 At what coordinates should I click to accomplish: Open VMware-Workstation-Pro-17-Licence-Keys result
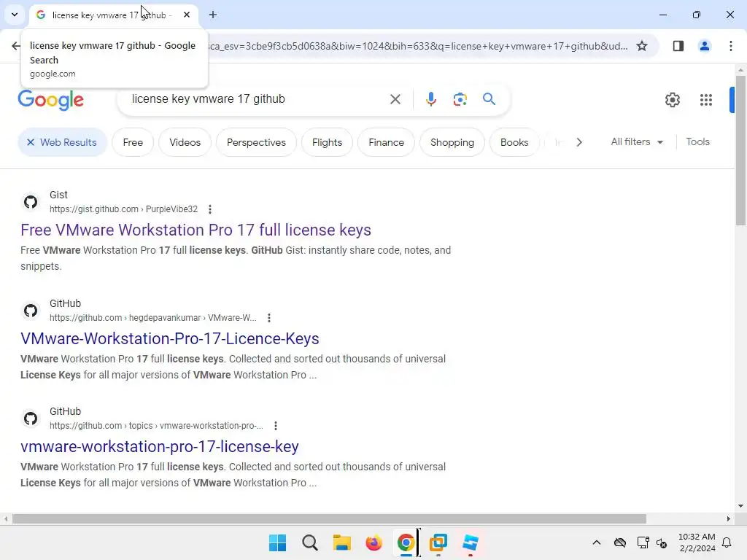[169, 338]
